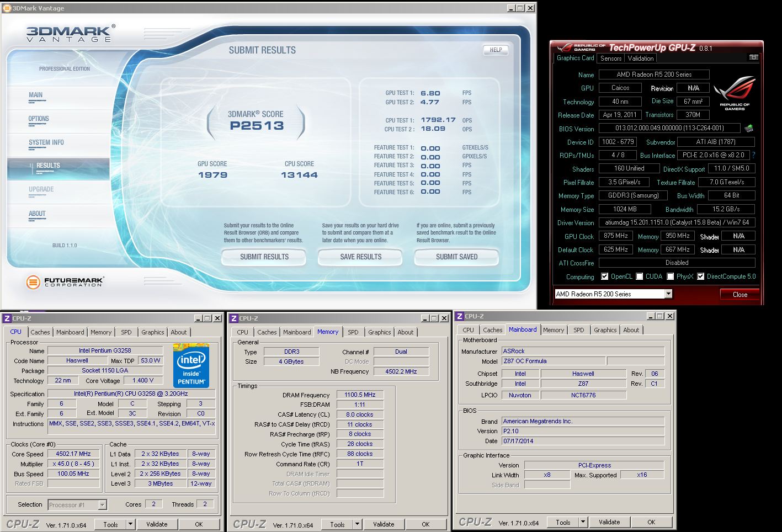
Task: Toggle the OpenCL checkbox
Action: (x=604, y=276)
